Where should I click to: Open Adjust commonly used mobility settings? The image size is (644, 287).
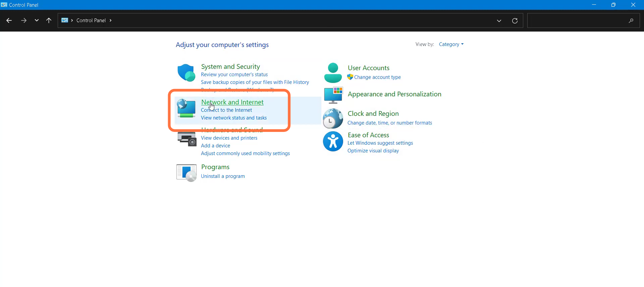click(x=245, y=153)
